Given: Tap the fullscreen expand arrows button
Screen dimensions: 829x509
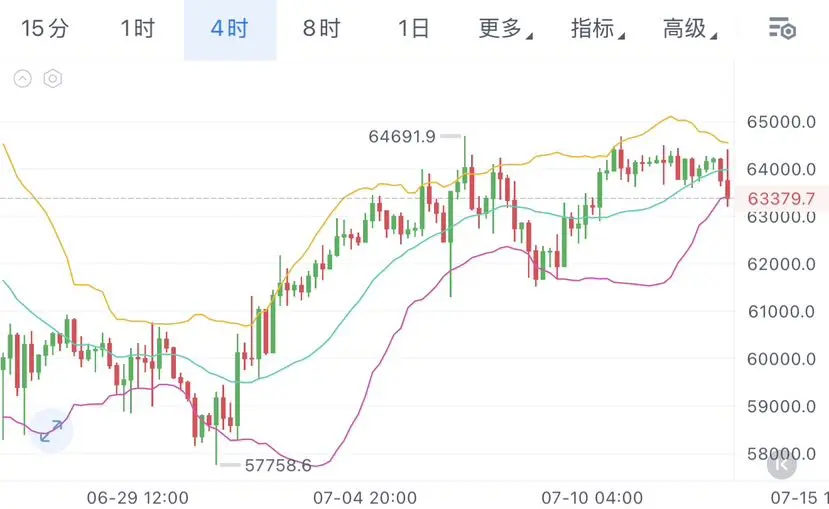Looking at the screenshot, I should click(x=51, y=431).
